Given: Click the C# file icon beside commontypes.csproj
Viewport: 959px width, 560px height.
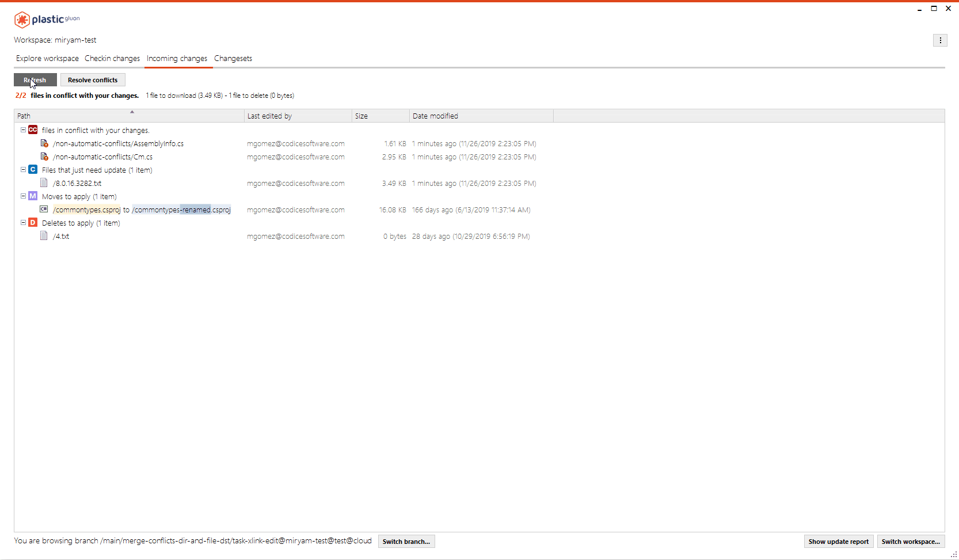Looking at the screenshot, I should tap(44, 209).
